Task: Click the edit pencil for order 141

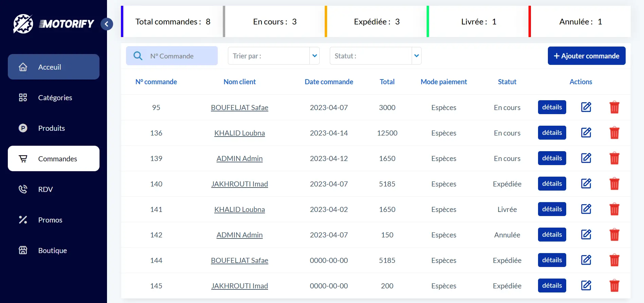Action: [x=586, y=209]
